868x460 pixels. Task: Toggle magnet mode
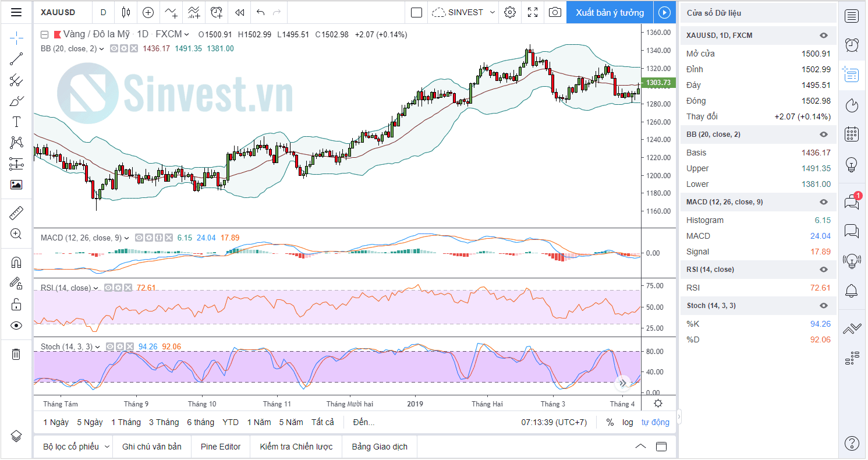16,262
